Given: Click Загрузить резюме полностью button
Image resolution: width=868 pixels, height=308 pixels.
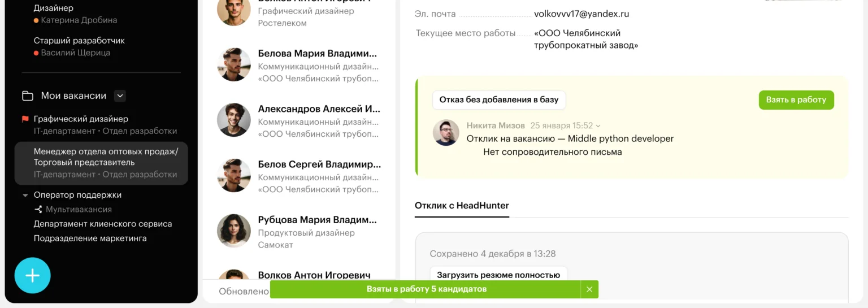Looking at the screenshot, I should pos(498,275).
